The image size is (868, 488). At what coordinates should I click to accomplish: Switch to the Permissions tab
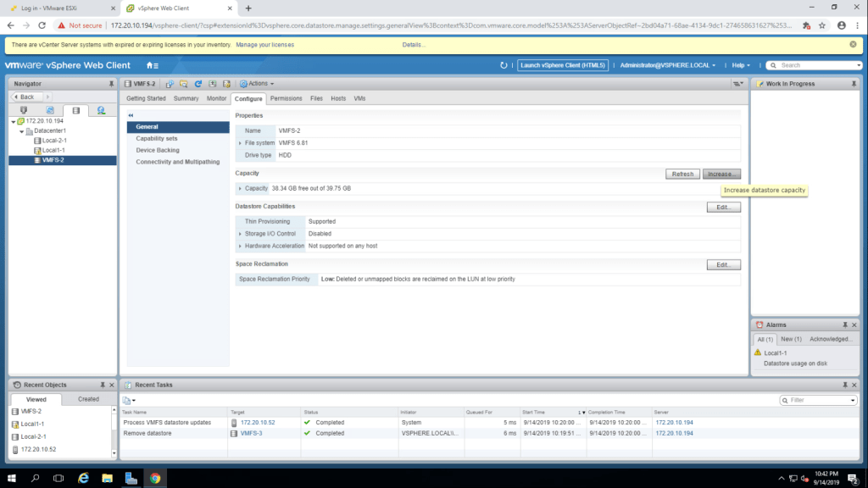tap(286, 98)
